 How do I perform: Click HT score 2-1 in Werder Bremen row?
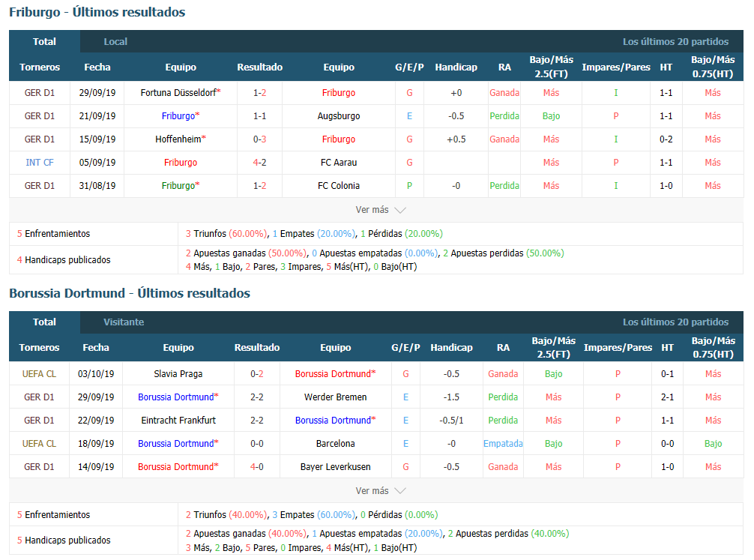[667, 397]
